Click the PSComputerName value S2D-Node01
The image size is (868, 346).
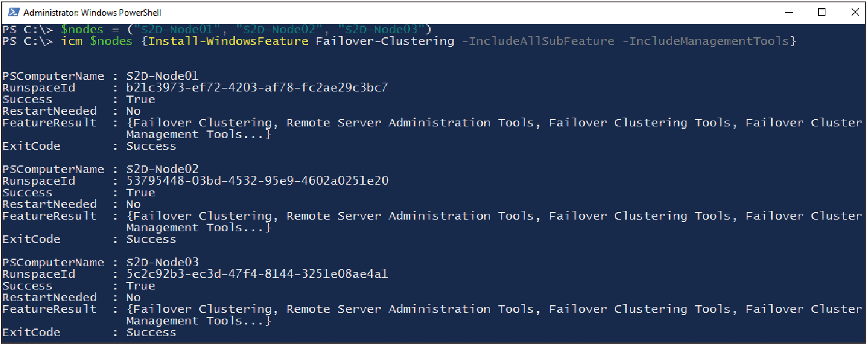point(163,76)
